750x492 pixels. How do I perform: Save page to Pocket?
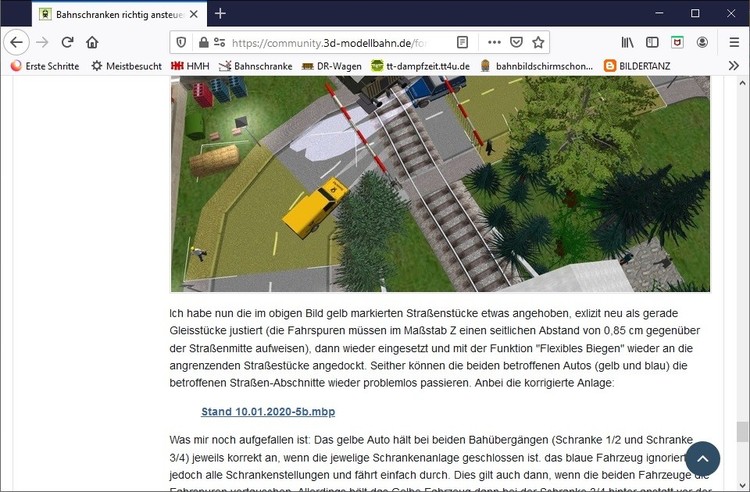click(x=516, y=43)
